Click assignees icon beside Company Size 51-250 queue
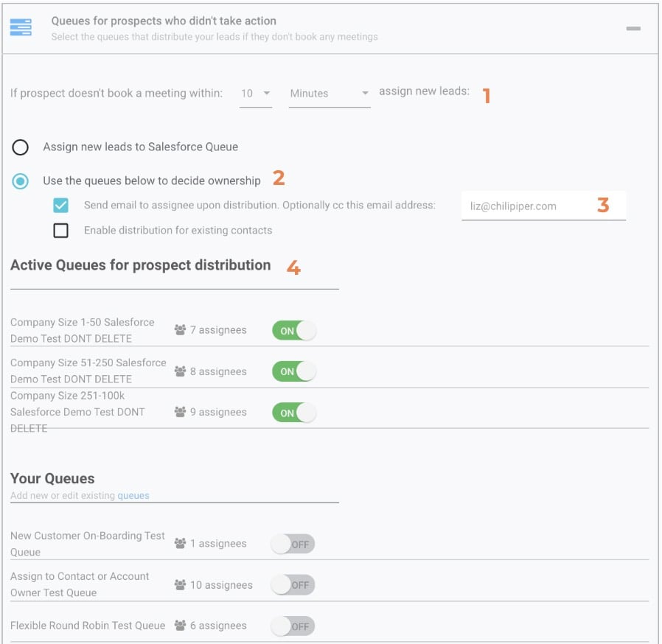The height and width of the screenshot is (644, 662). [x=180, y=371]
